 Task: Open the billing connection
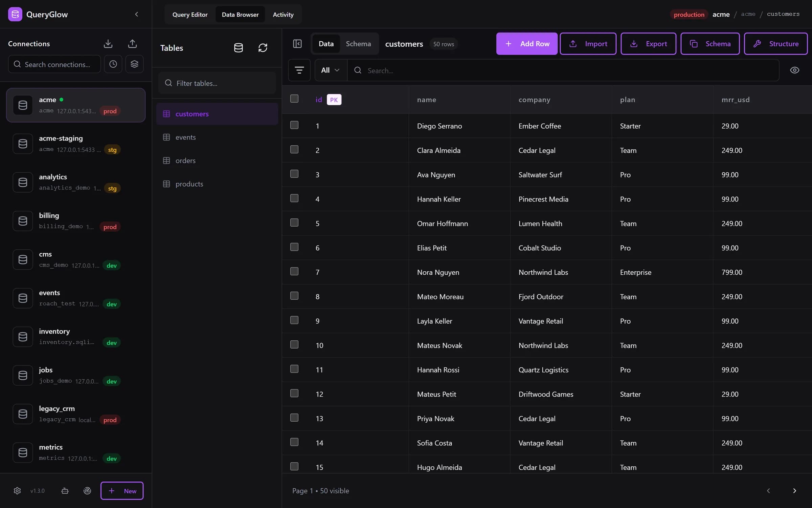tap(76, 221)
